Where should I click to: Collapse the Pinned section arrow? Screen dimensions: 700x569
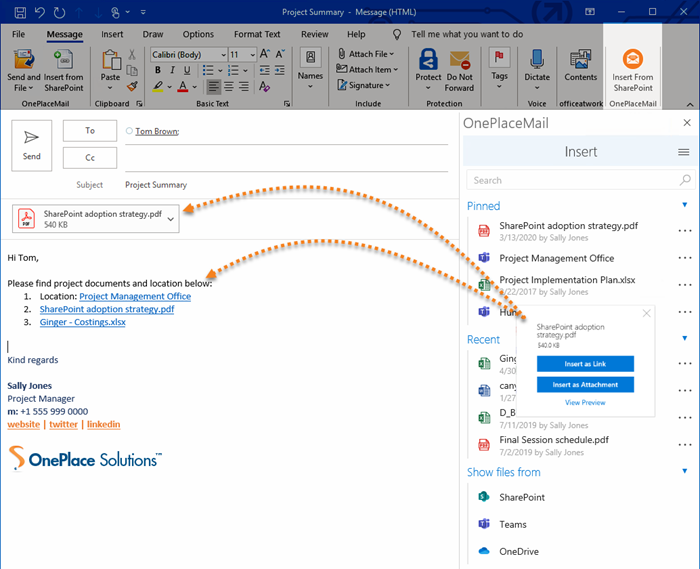click(x=685, y=205)
